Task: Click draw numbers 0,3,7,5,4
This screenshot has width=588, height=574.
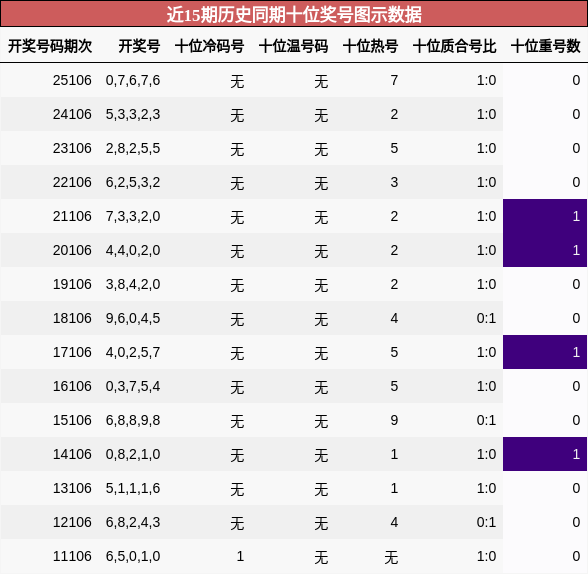Action: (x=133, y=386)
